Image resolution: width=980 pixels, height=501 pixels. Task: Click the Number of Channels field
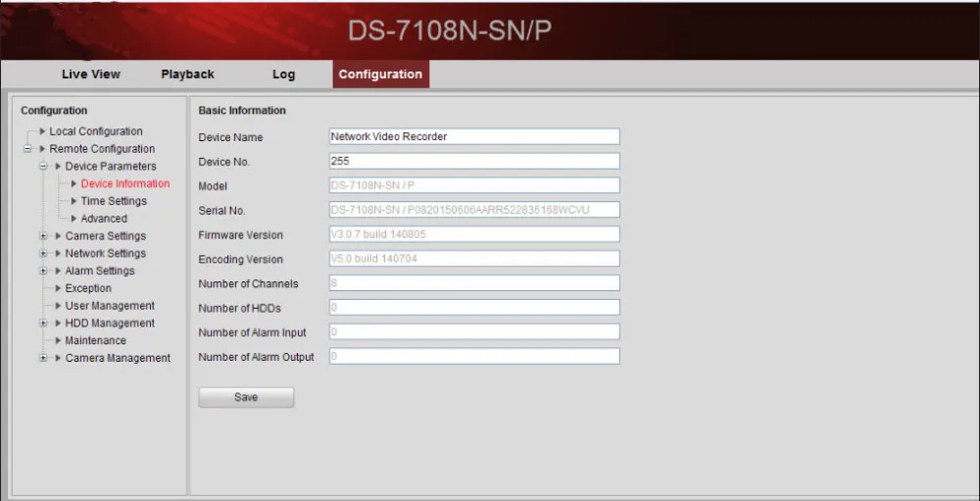(474, 282)
